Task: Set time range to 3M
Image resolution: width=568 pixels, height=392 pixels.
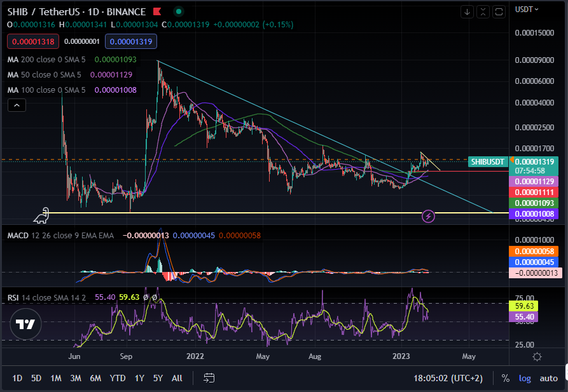Action: coord(75,378)
